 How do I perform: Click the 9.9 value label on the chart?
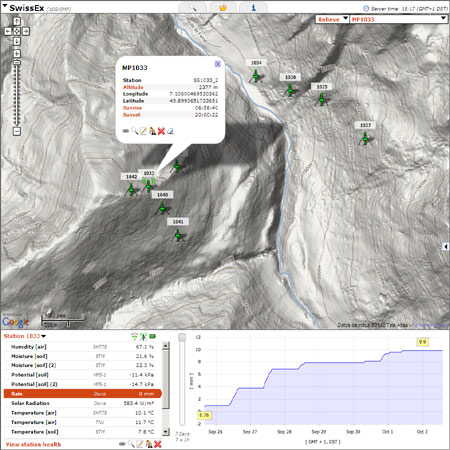point(422,342)
